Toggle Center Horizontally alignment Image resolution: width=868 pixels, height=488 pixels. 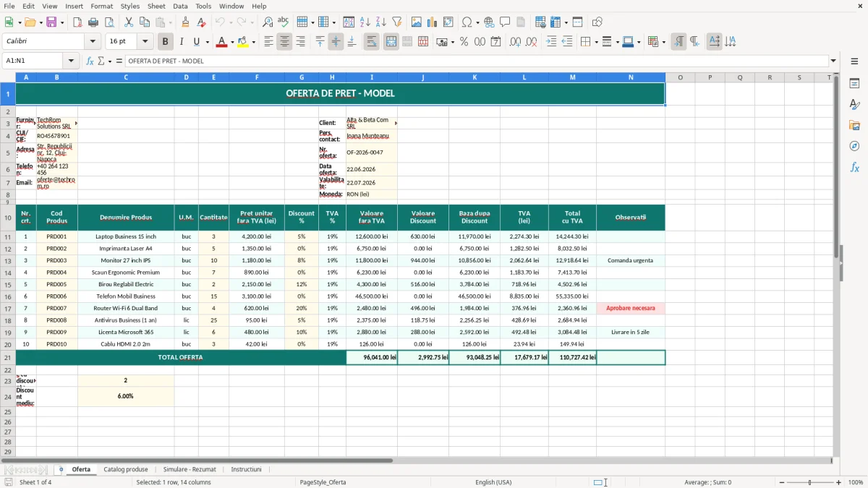(x=284, y=42)
